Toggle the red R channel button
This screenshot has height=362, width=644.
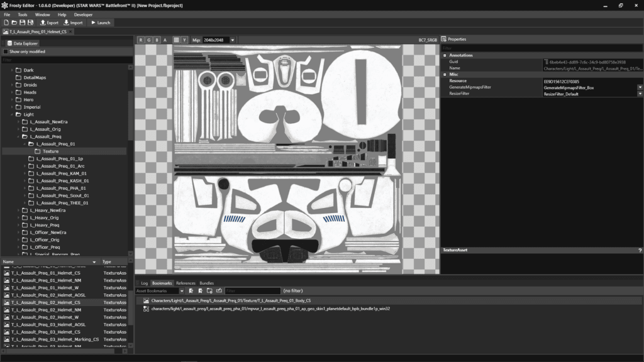tap(141, 40)
